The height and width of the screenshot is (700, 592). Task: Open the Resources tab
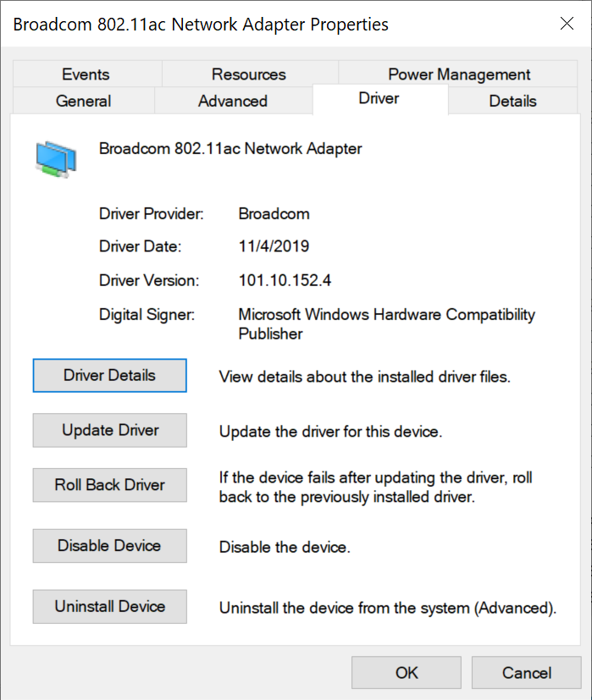249,74
